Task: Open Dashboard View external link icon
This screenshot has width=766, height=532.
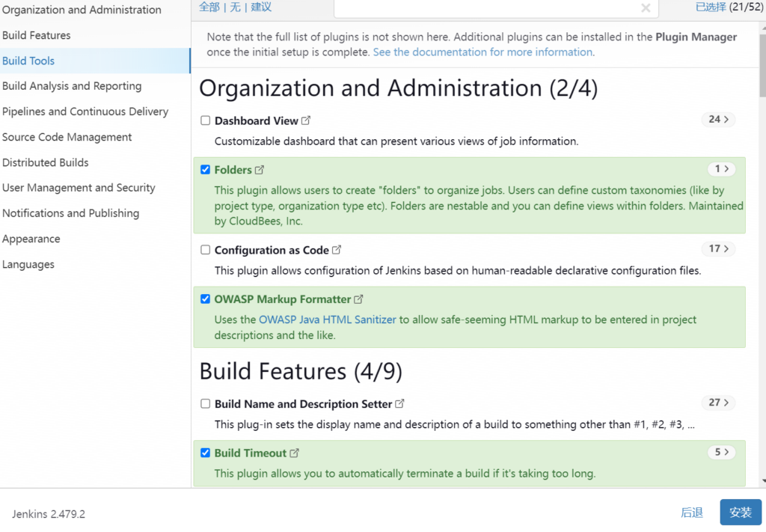Action: click(306, 120)
